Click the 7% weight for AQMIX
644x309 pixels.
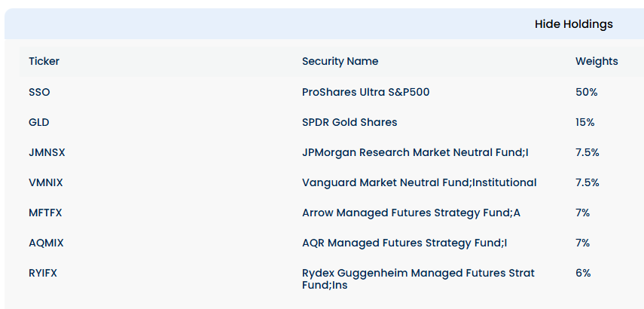(x=583, y=243)
